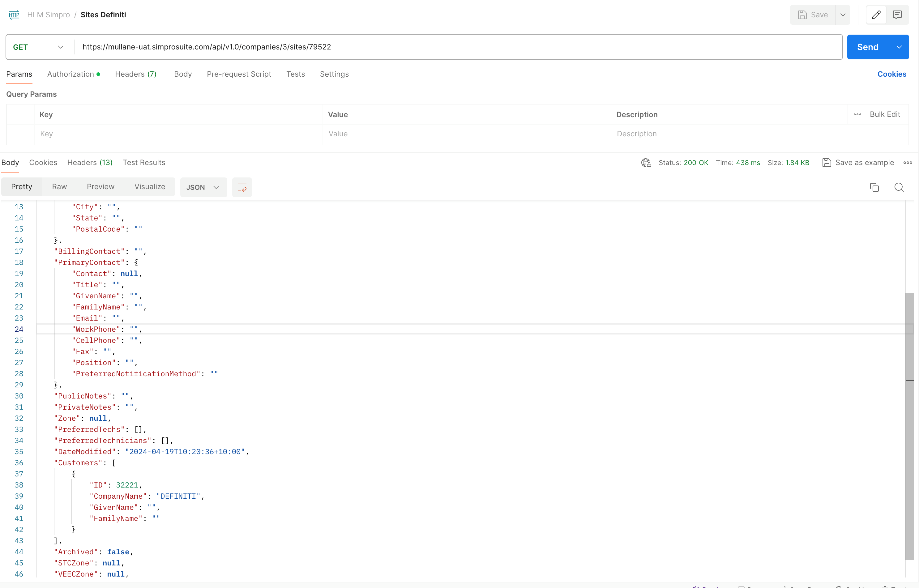Select the Pretty response view
This screenshot has width=919, height=588.
coord(22,187)
